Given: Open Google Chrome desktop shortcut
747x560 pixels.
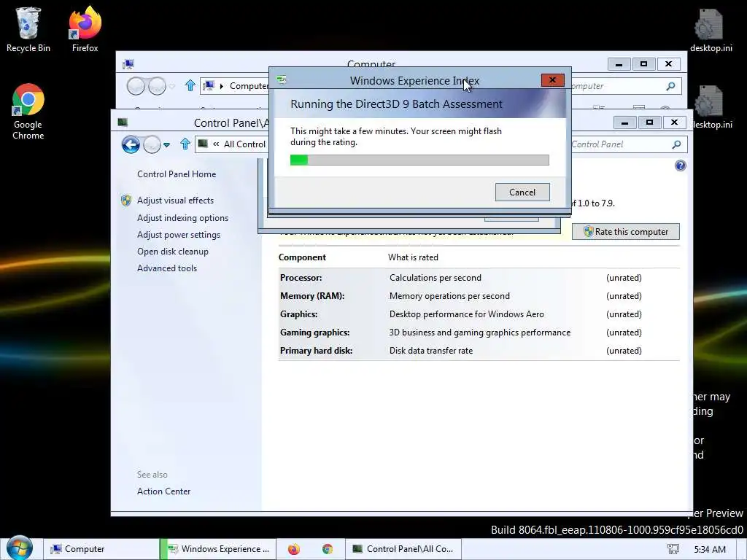Looking at the screenshot, I should [x=28, y=112].
